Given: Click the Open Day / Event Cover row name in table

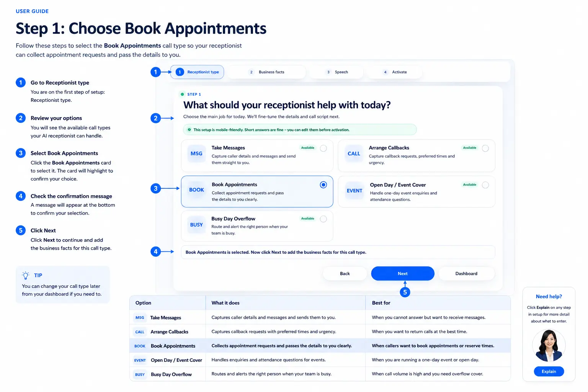Looking at the screenshot, I should coord(176,360).
